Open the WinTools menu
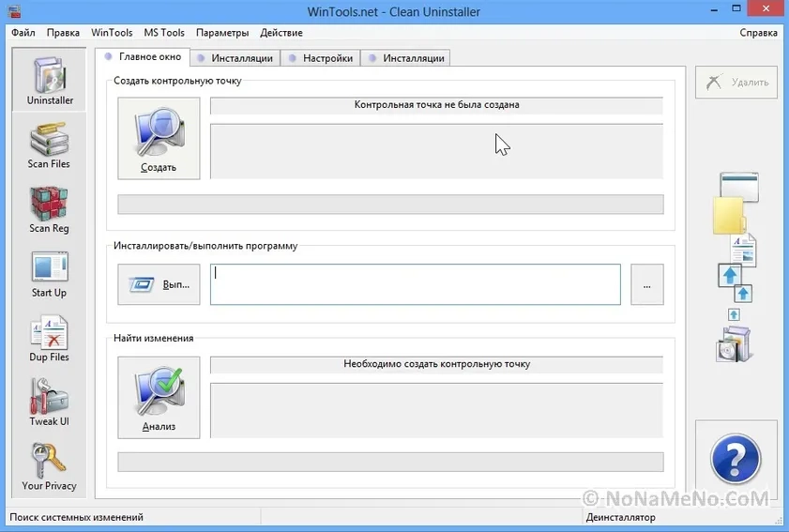 112,33
